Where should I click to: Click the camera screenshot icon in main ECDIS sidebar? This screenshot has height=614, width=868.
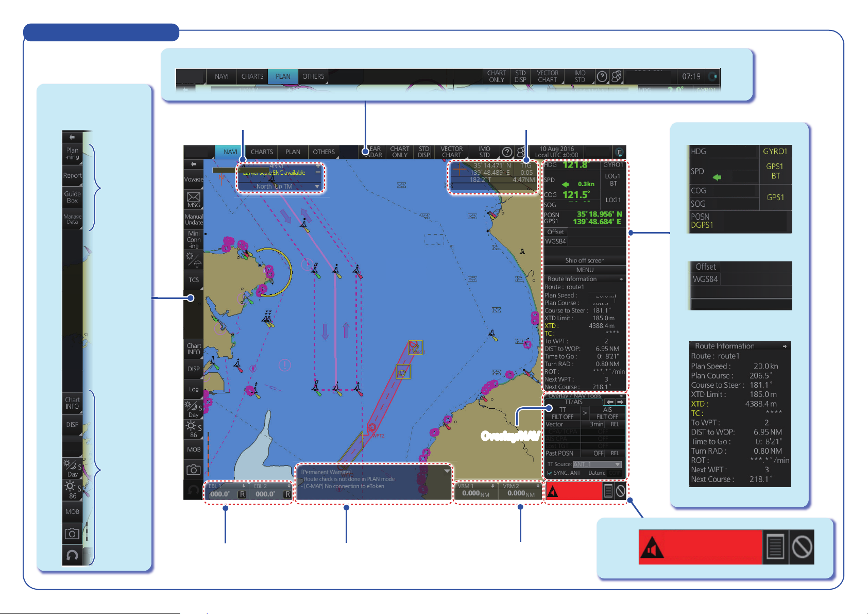click(x=194, y=470)
